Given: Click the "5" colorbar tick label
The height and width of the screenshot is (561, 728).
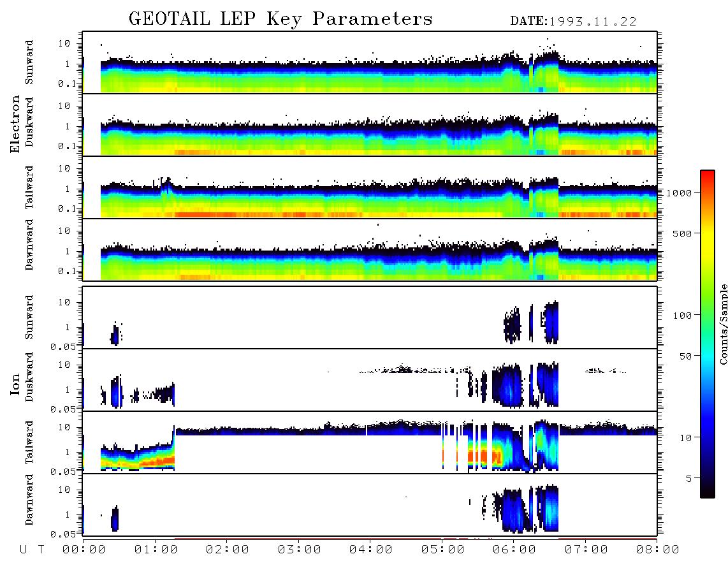Looking at the screenshot, I should coord(689,478).
